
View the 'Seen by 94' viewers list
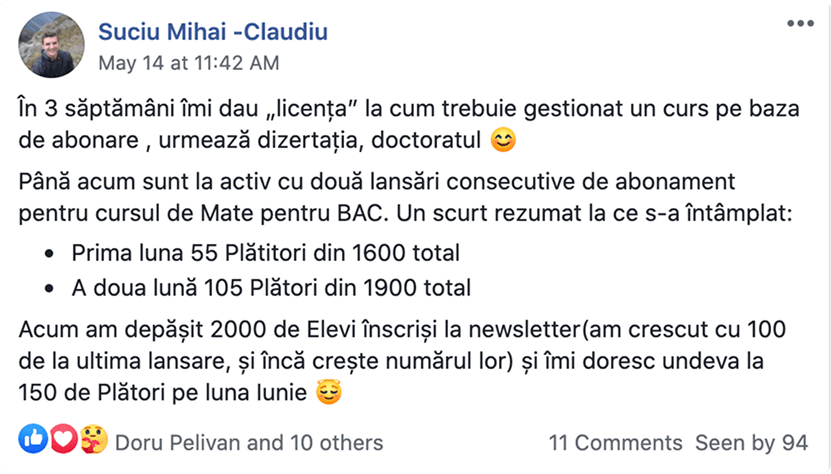(x=752, y=443)
